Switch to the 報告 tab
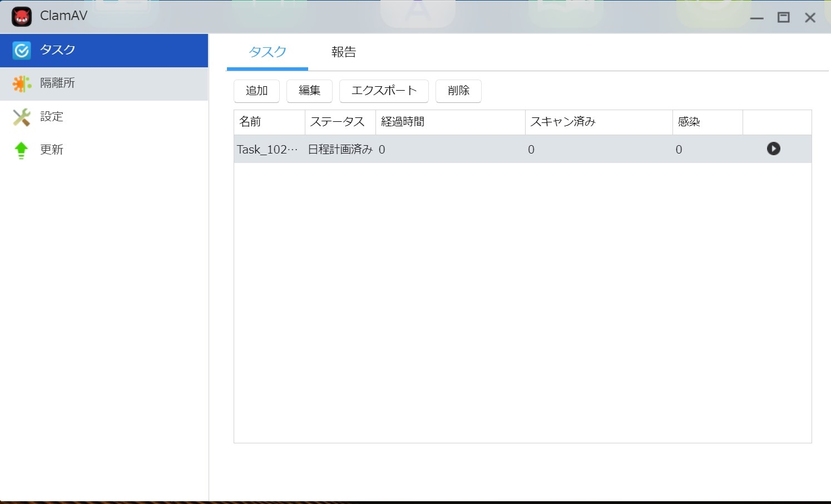Screen dimensions: 831x504 coord(343,52)
